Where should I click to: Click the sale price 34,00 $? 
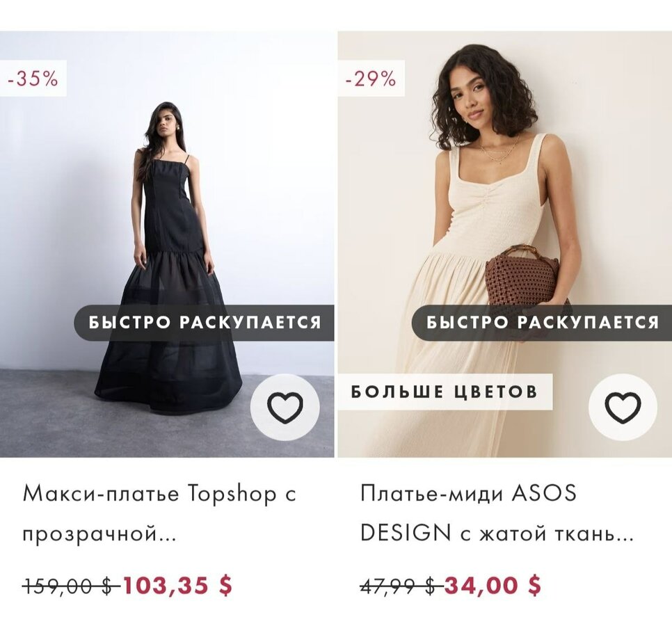[x=493, y=586]
